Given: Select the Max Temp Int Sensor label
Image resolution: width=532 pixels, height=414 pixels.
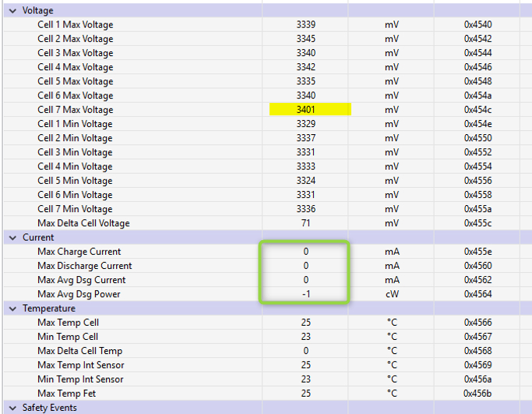Looking at the screenshot, I should pos(81,365).
